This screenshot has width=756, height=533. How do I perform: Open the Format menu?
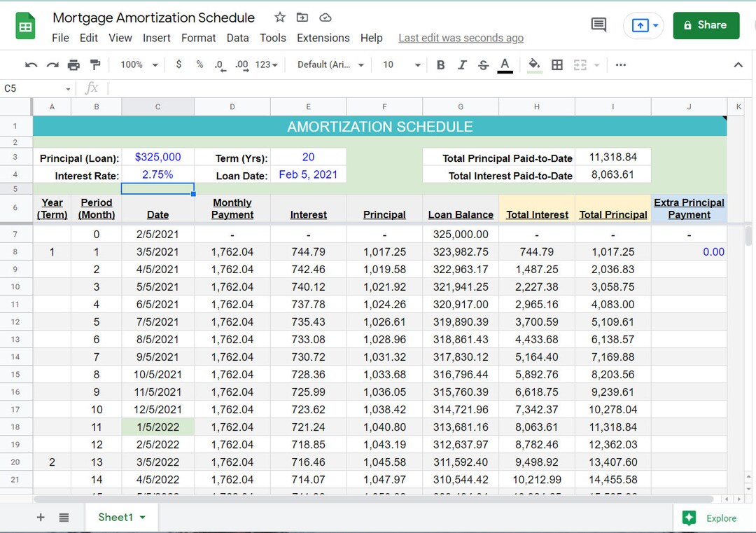[198, 38]
